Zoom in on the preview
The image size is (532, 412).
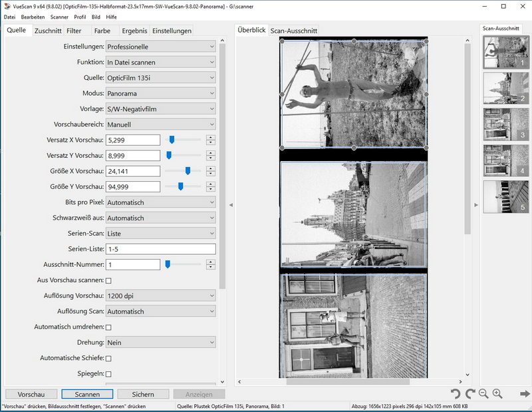(497, 394)
